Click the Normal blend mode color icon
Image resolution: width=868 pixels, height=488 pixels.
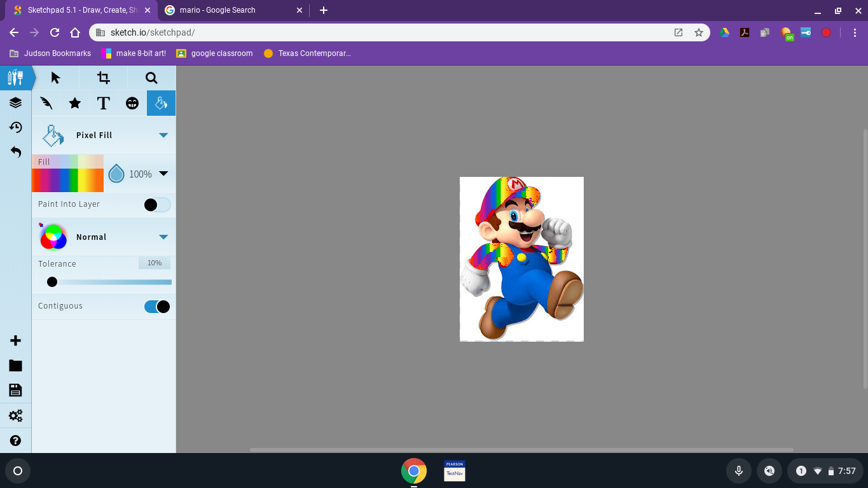coord(53,237)
